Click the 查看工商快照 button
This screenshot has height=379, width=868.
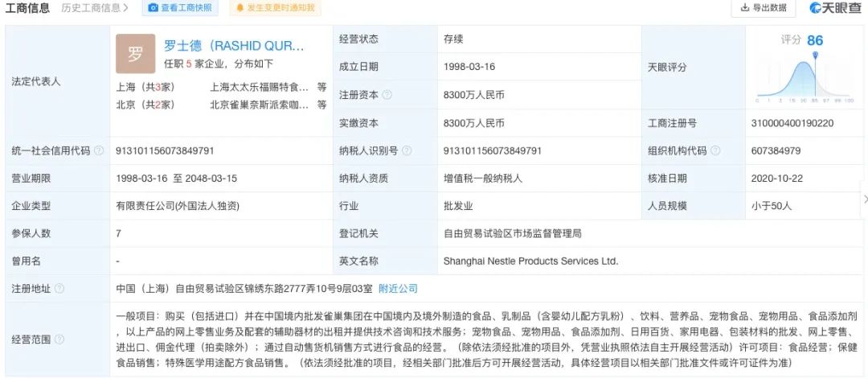[182, 8]
